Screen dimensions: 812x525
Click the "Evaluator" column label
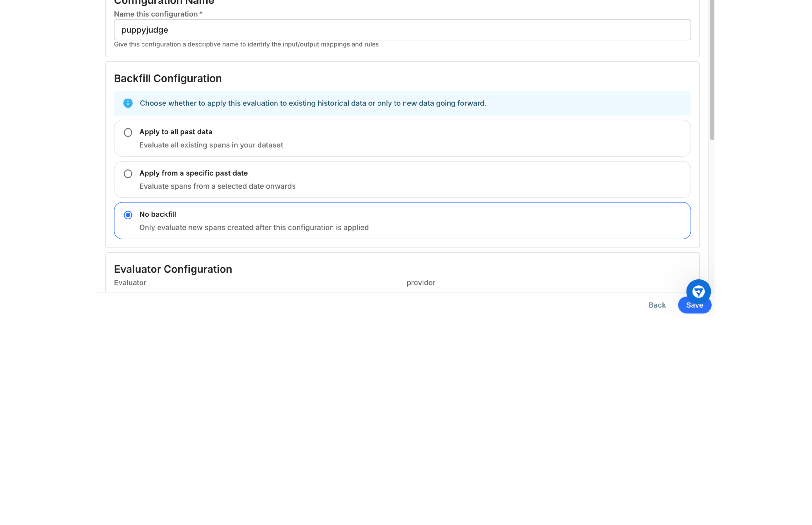(x=130, y=282)
